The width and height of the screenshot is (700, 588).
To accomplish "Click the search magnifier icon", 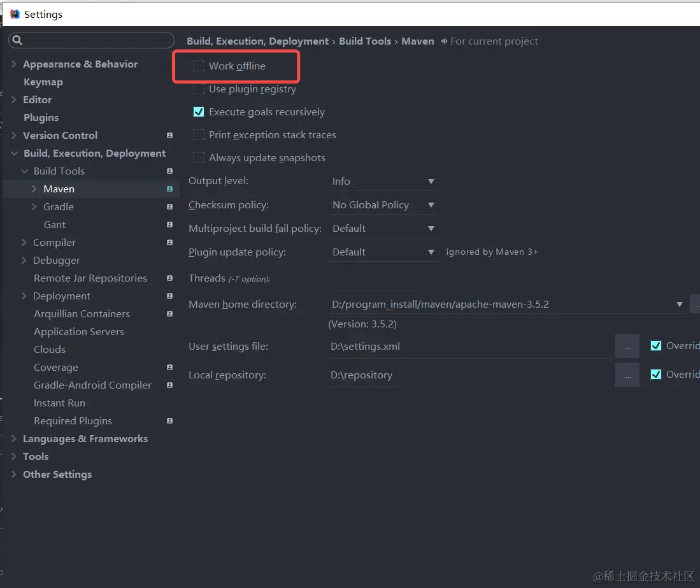I will pos(17,40).
